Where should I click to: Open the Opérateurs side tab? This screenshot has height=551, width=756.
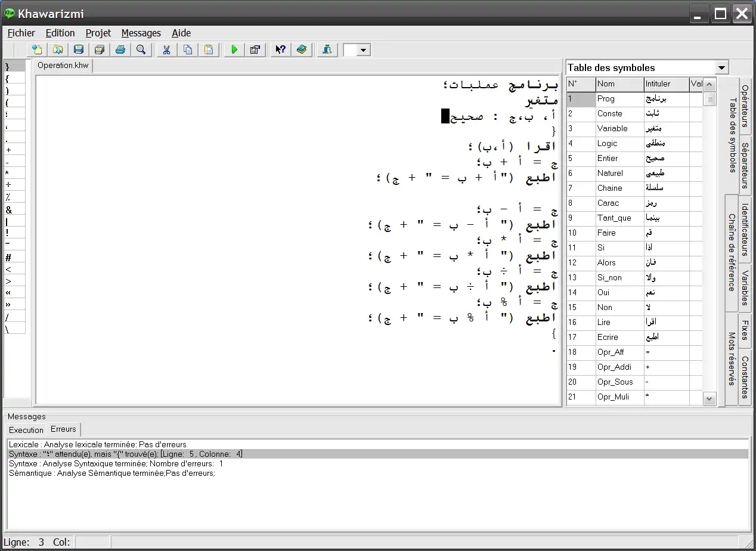tap(745, 106)
